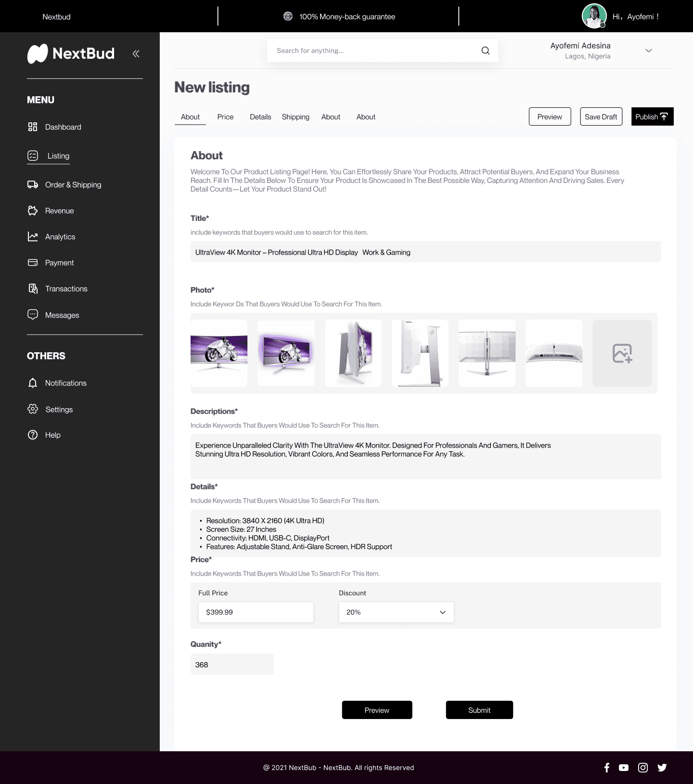Viewport: 693px width, 784px height.
Task: Select the monitor side-view photo thumbnail
Action: 420,353
